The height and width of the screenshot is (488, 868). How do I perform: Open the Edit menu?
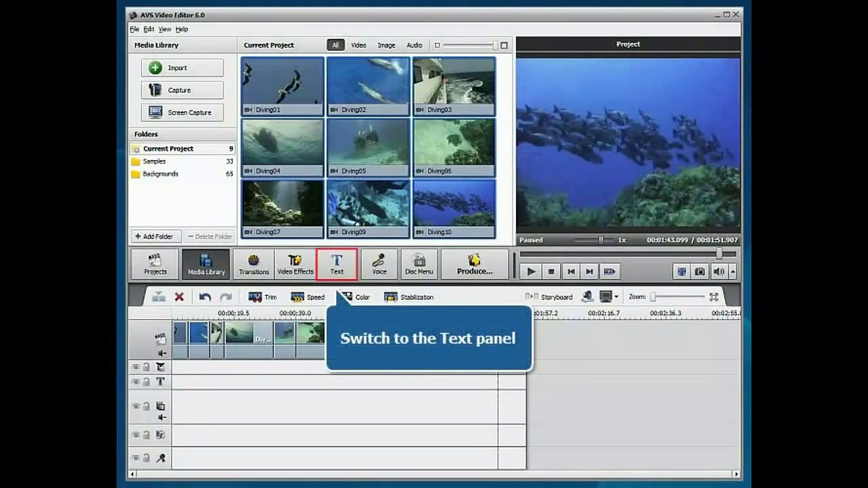[x=149, y=29]
